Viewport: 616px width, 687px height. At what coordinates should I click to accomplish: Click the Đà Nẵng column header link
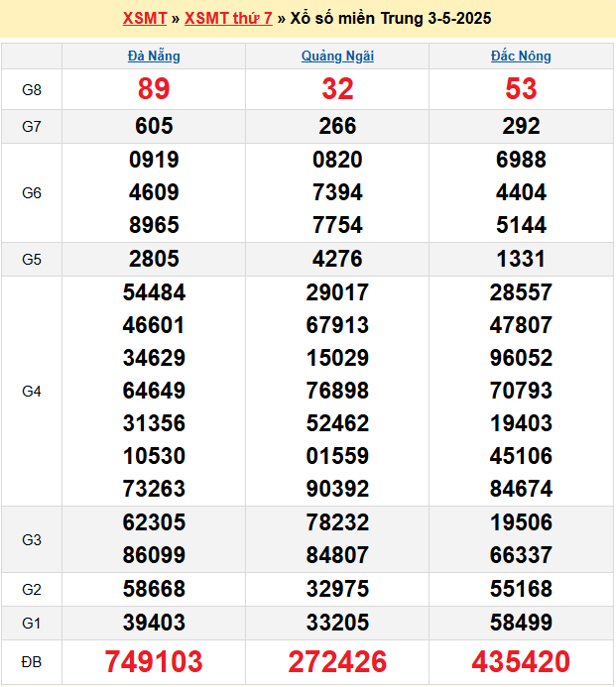coord(154,57)
